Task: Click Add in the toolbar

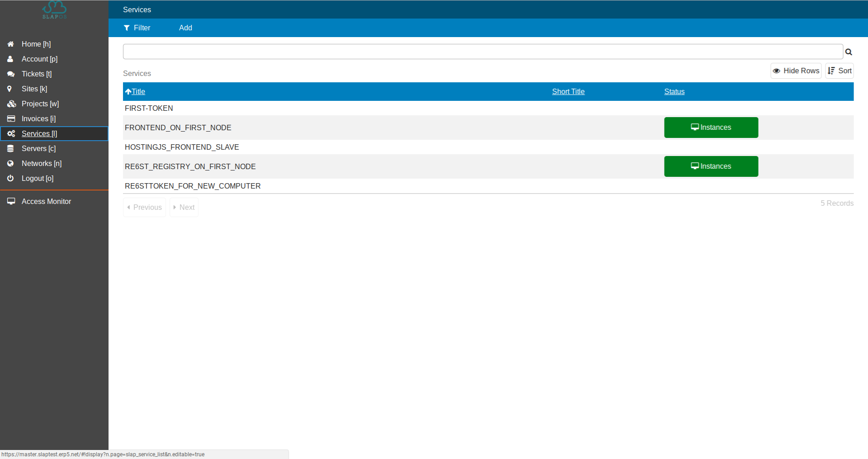Action: [185, 28]
